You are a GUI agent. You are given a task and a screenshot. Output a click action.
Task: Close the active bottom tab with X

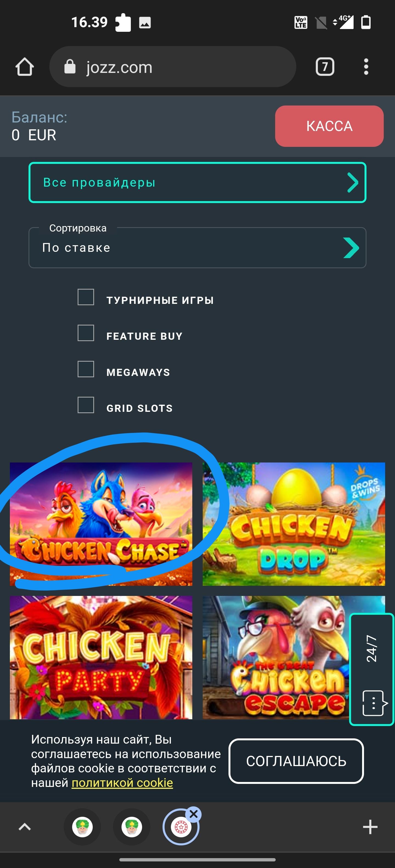point(194,814)
